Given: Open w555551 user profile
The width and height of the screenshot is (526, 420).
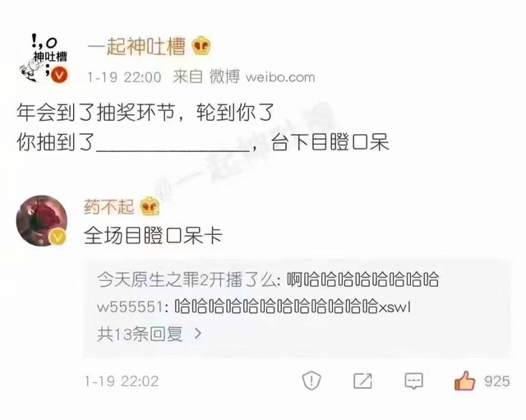Looking at the screenshot, I should click(x=131, y=307).
